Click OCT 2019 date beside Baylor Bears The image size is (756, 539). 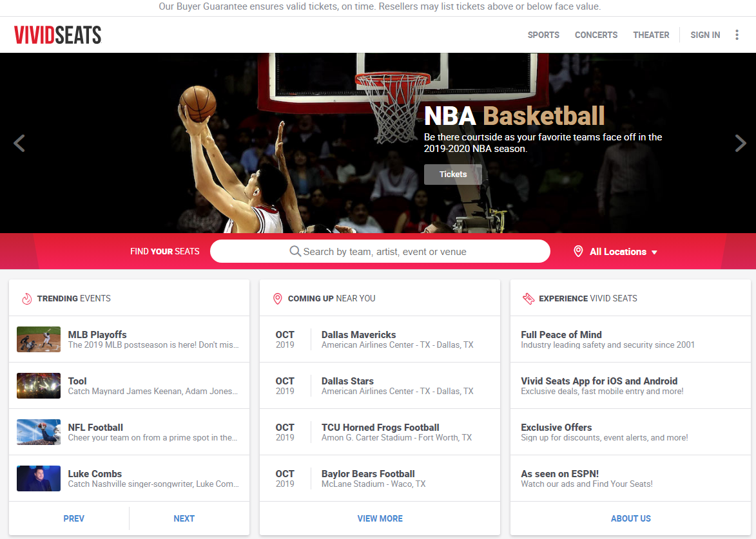coord(285,478)
